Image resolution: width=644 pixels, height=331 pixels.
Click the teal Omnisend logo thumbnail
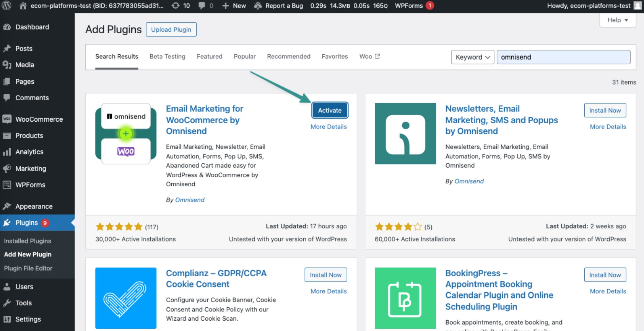point(405,134)
